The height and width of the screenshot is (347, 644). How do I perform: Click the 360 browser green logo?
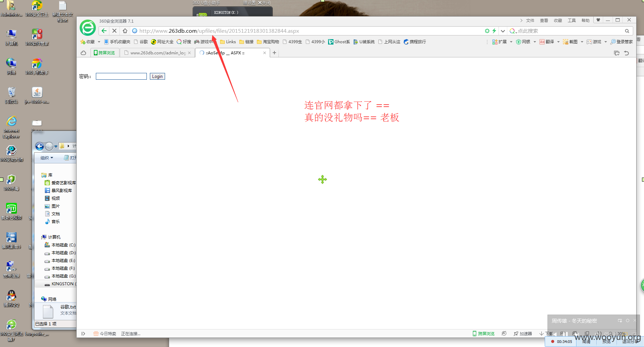(88, 28)
